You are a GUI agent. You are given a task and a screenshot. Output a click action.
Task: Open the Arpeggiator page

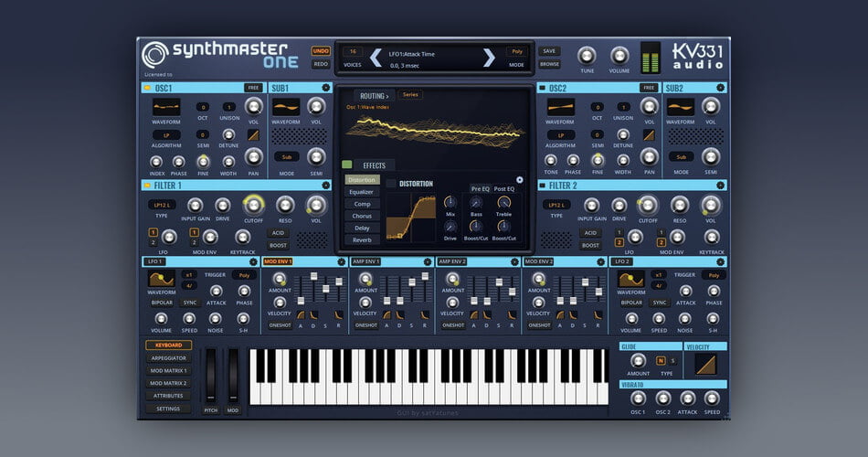pos(168,358)
